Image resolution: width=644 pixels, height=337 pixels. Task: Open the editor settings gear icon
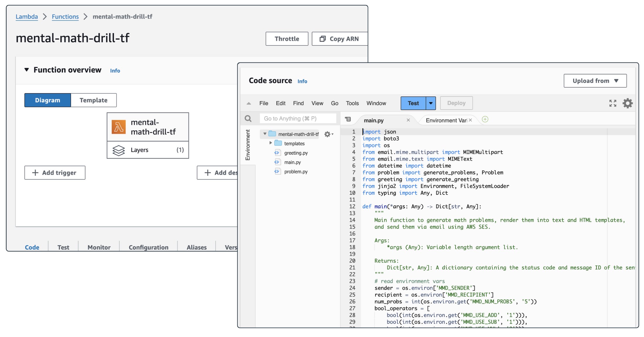click(628, 103)
